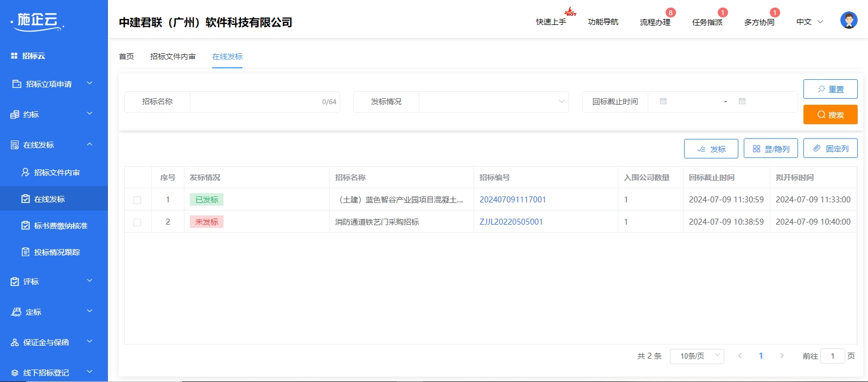The height and width of the screenshot is (382, 868).
Task: Open the 发标情况 dropdown filter
Action: coord(493,102)
